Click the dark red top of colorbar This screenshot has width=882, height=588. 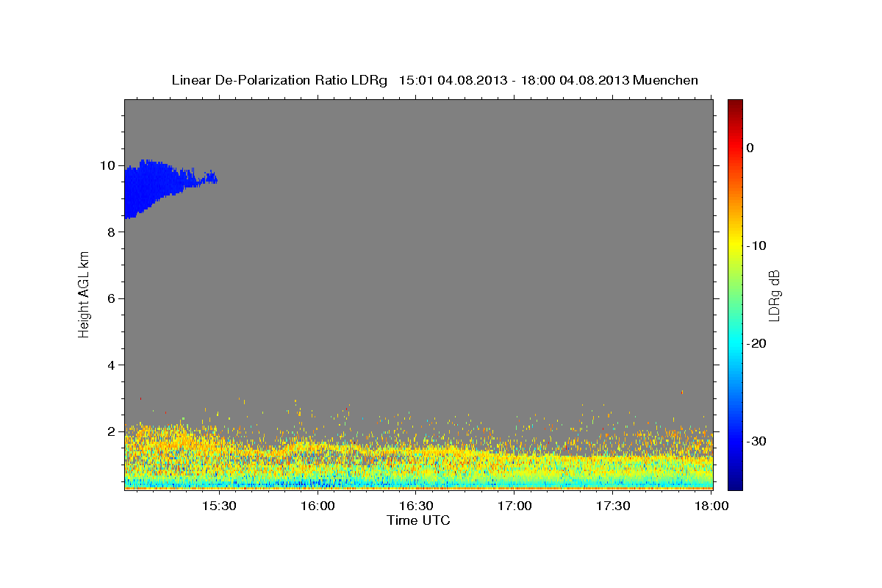pos(735,107)
